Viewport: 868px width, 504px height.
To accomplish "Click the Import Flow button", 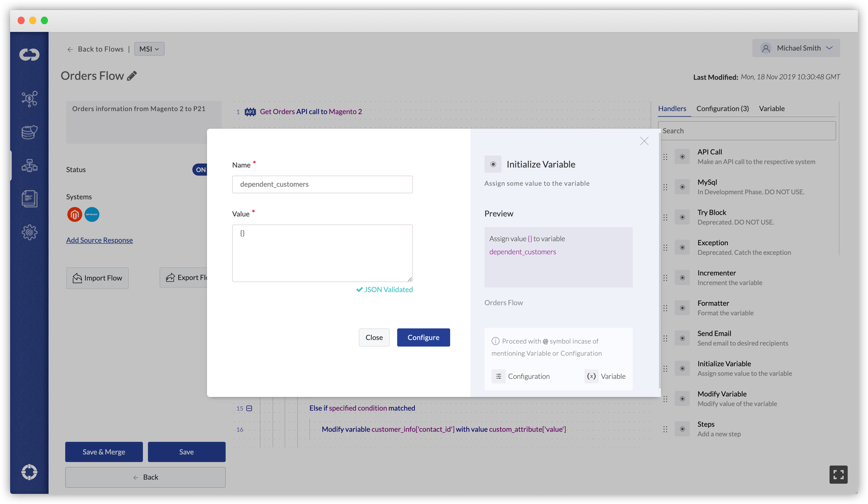I will 97,278.
